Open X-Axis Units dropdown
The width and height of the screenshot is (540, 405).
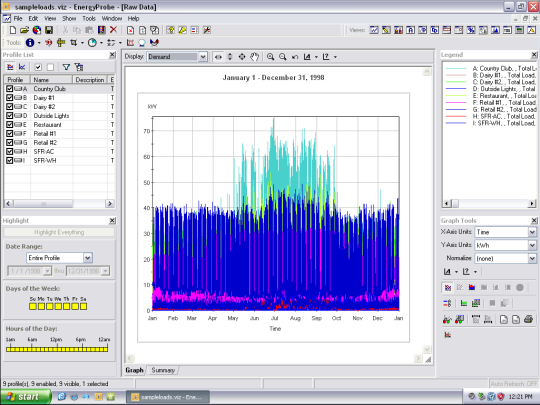[x=532, y=232]
